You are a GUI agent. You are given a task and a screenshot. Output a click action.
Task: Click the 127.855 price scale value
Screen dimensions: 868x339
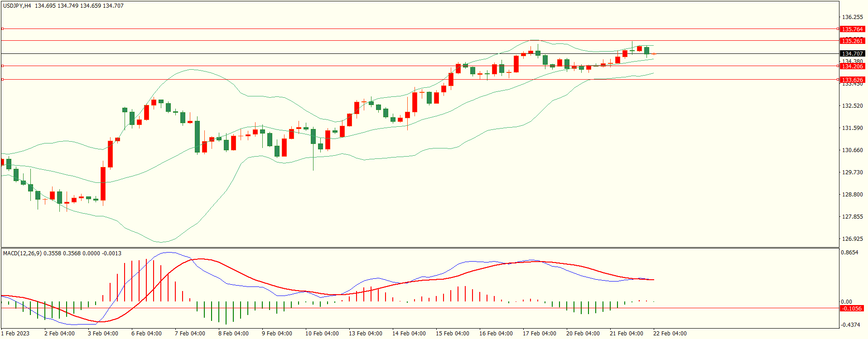[852, 217]
